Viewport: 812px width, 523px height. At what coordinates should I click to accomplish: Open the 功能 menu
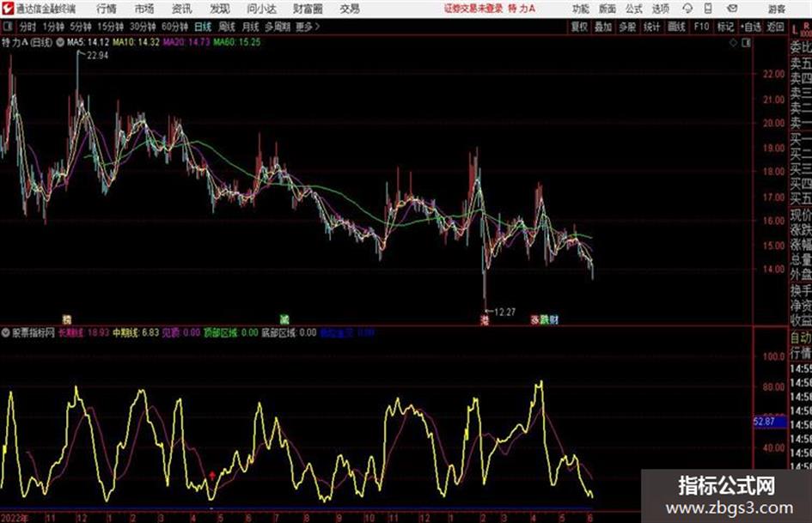click(581, 9)
